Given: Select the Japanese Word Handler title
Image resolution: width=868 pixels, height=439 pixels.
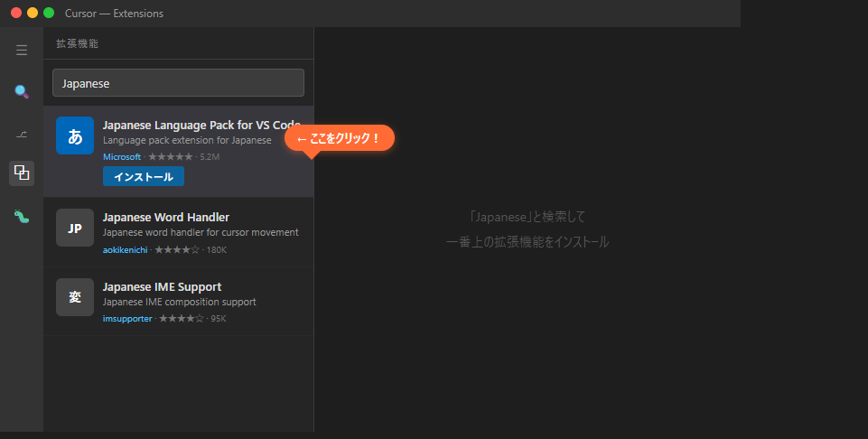Looking at the screenshot, I should coord(166,217).
